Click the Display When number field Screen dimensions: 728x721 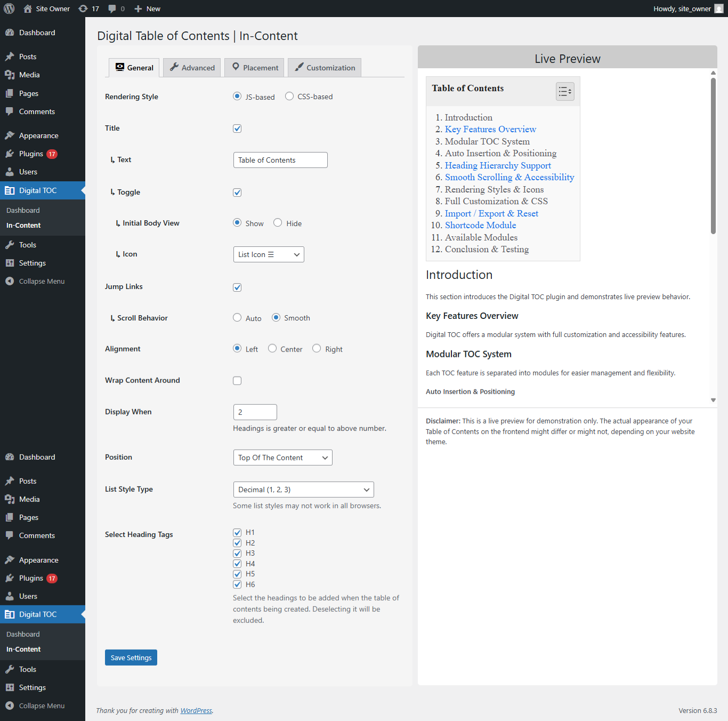pos(255,412)
